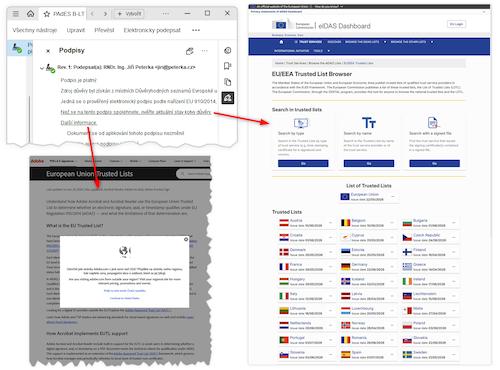The image size is (500, 370).
Task: Open Features dropdown on Adobe page
Action: click(x=116, y=161)
